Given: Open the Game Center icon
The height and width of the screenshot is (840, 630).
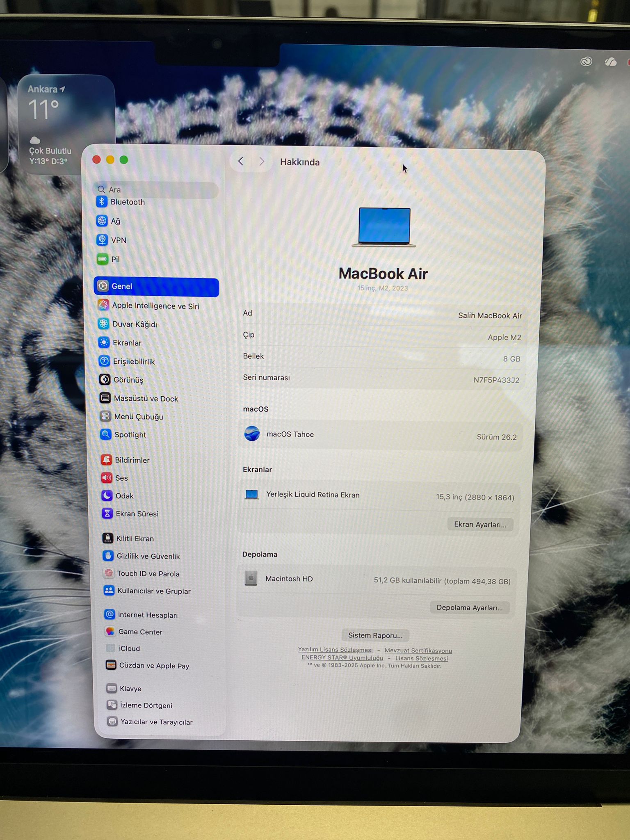Looking at the screenshot, I should point(110,631).
